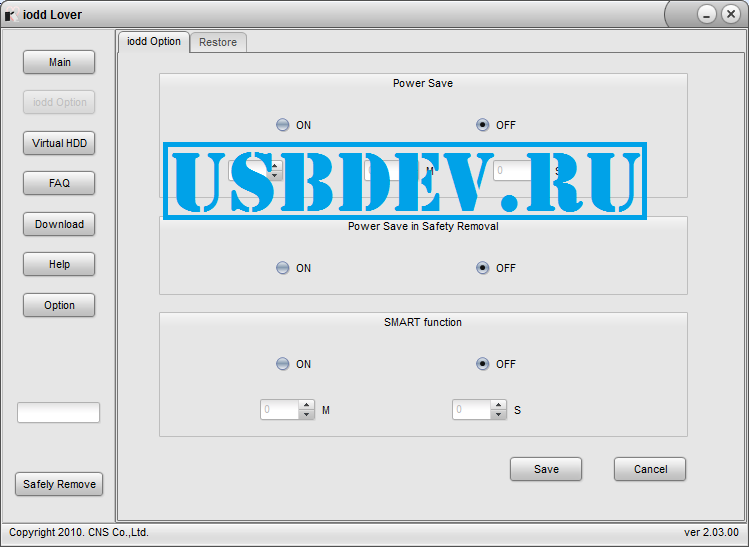
Task: Turn Power Save ON
Action: coord(283,125)
